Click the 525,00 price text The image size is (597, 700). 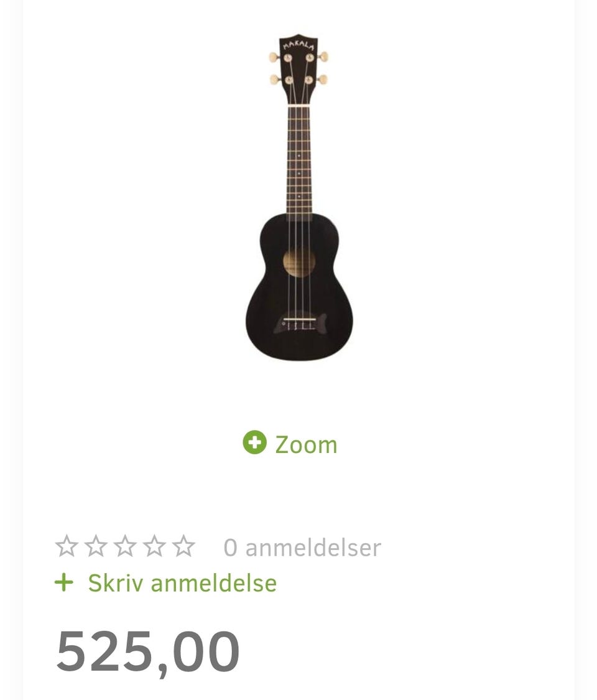tap(147, 651)
